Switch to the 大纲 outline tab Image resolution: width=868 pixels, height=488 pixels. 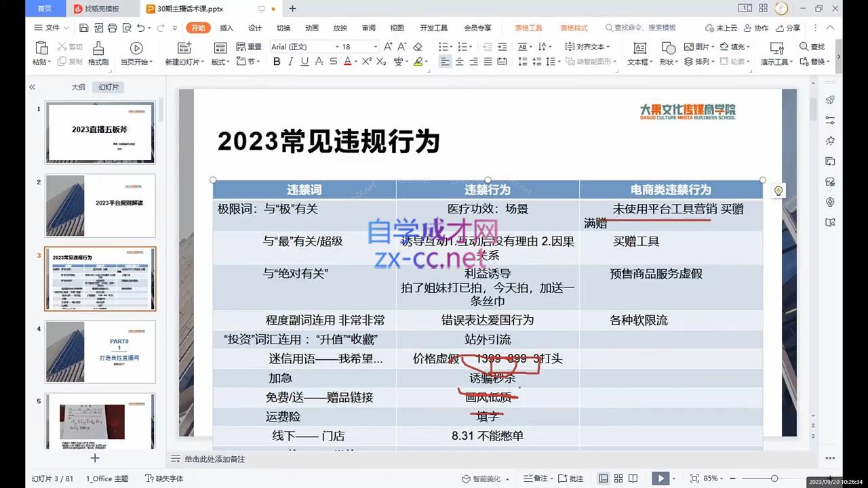coord(79,87)
